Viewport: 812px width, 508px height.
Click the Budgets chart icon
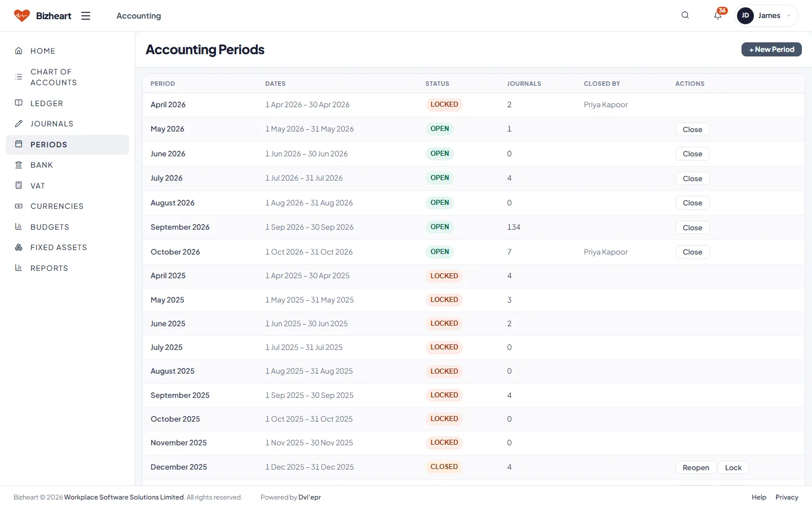pos(19,227)
